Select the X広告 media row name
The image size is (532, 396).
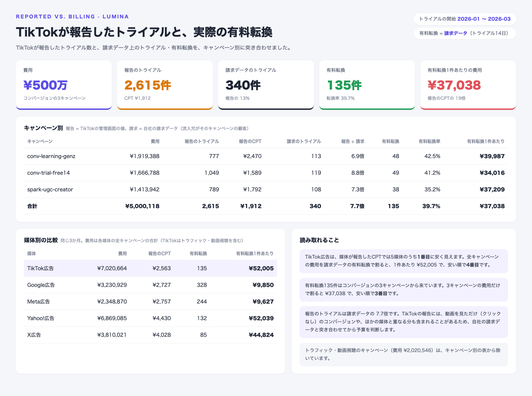point(34,335)
